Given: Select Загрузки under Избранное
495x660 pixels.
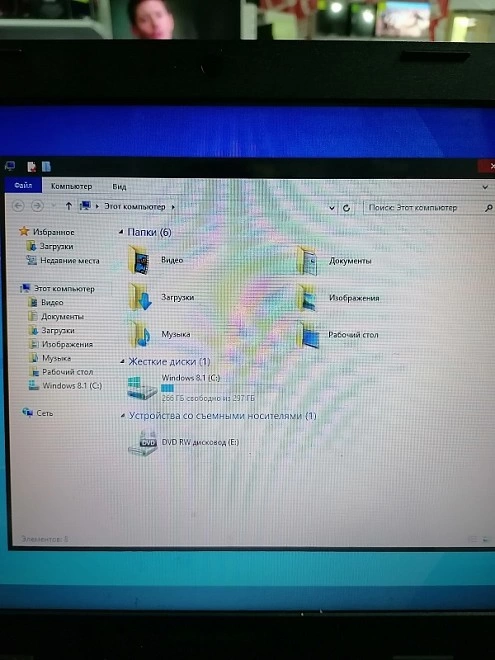Looking at the screenshot, I should tap(50, 246).
